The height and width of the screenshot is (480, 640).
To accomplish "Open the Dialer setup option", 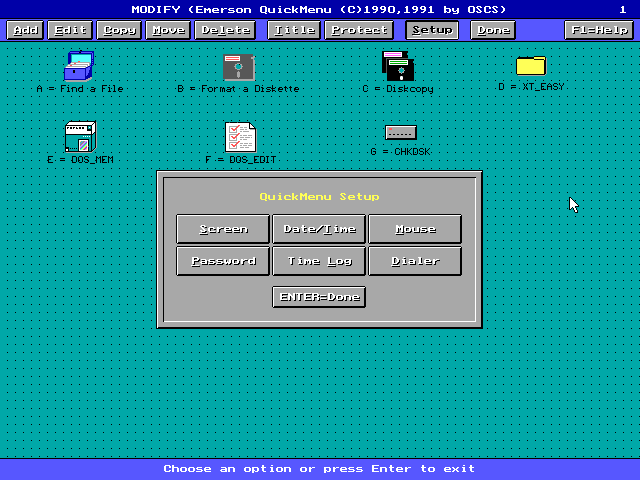I will (416, 261).
